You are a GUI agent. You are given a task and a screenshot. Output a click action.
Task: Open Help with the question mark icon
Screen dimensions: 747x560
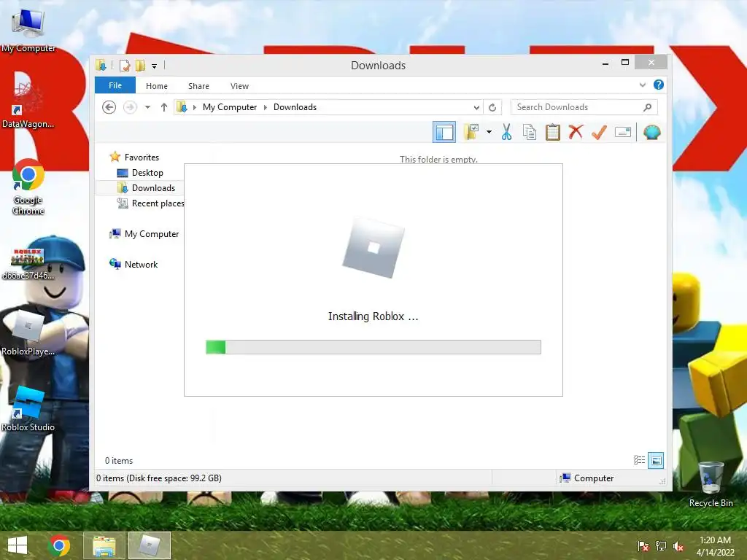[659, 85]
